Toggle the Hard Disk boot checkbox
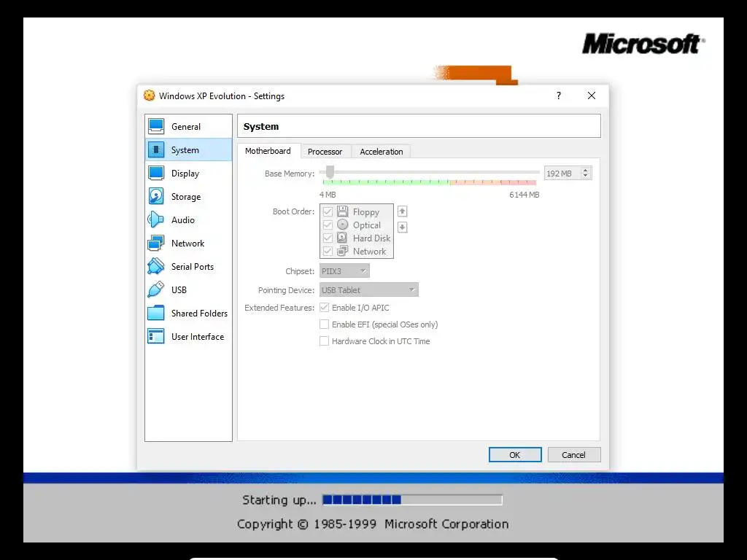Image resolution: width=747 pixels, height=560 pixels. click(328, 238)
